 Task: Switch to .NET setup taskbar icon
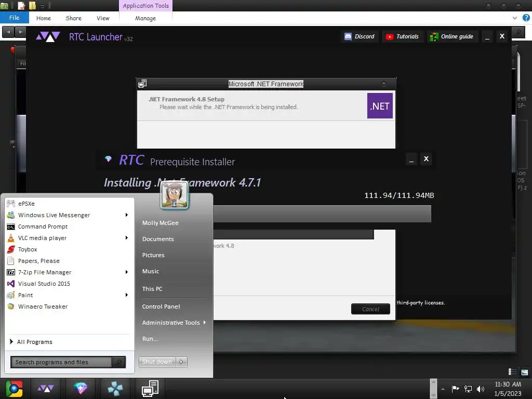[x=150, y=389]
